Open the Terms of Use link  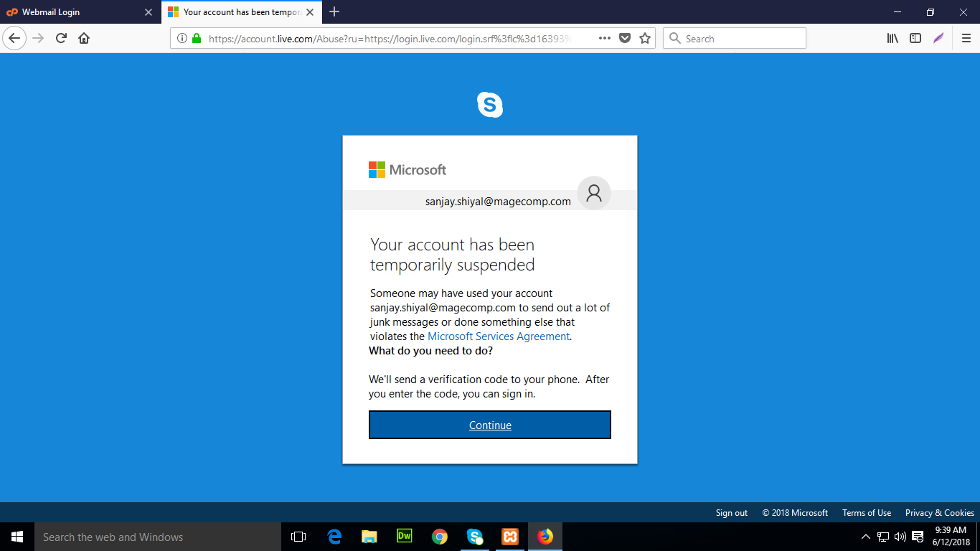[867, 513]
